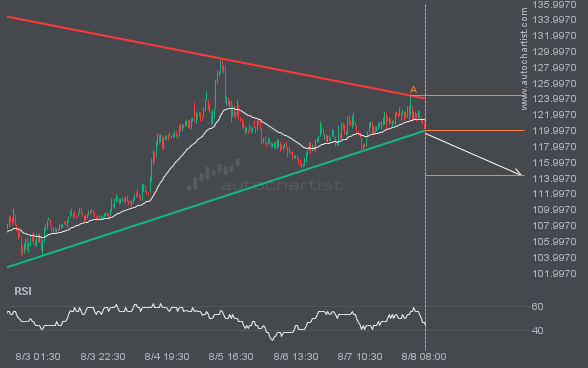Click the 113.9970 price axis label
Screen dimensions: 588x368
[x=554, y=179]
